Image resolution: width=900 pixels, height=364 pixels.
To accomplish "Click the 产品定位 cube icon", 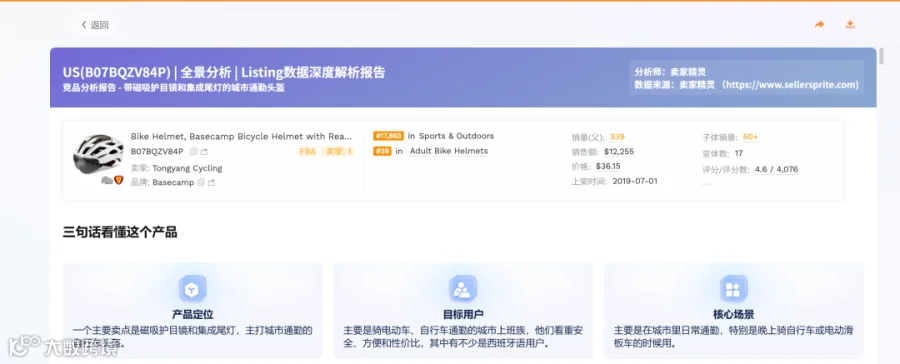I will [192, 289].
